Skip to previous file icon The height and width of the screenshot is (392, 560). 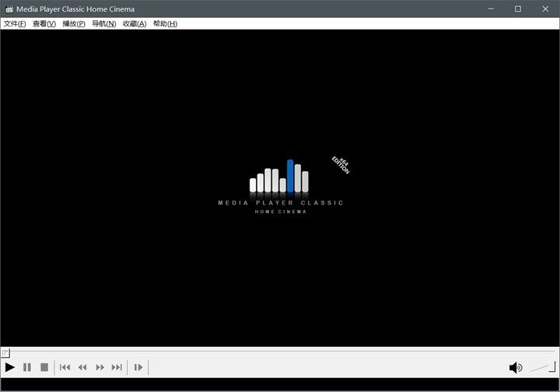click(65, 367)
